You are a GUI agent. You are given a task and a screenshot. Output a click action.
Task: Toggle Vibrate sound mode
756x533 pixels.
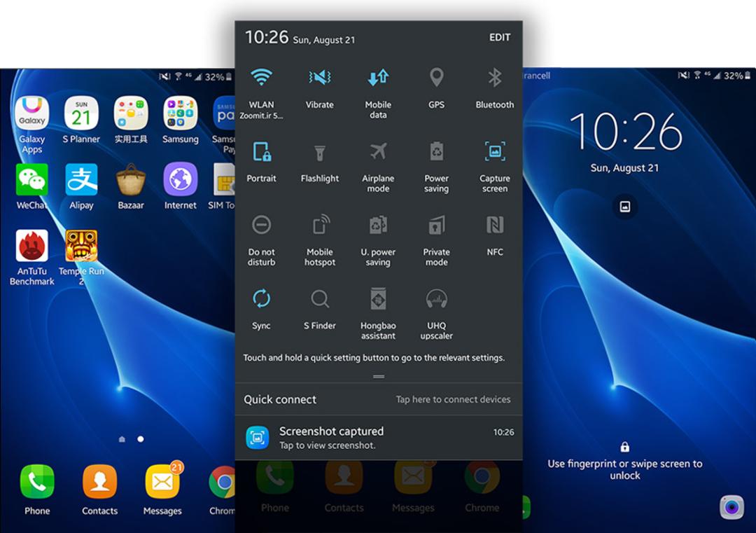[x=320, y=88]
